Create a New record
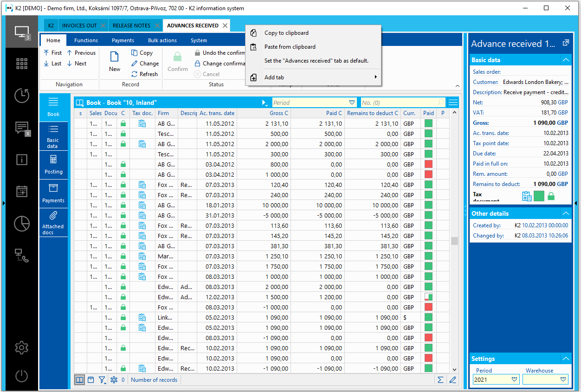 click(x=115, y=61)
